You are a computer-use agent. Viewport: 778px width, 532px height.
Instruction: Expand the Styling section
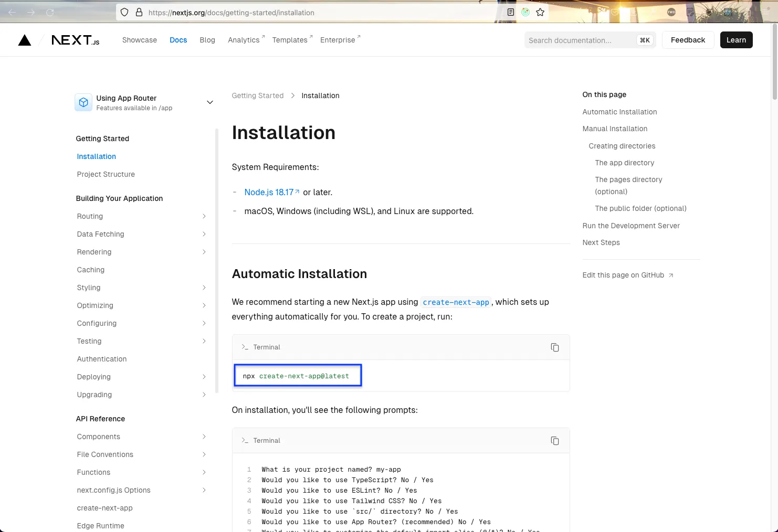coord(204,288)
